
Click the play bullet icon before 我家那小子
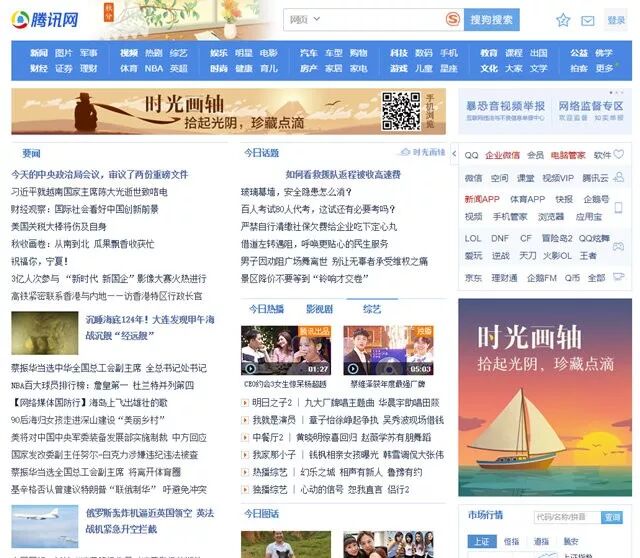coord(245,455)
